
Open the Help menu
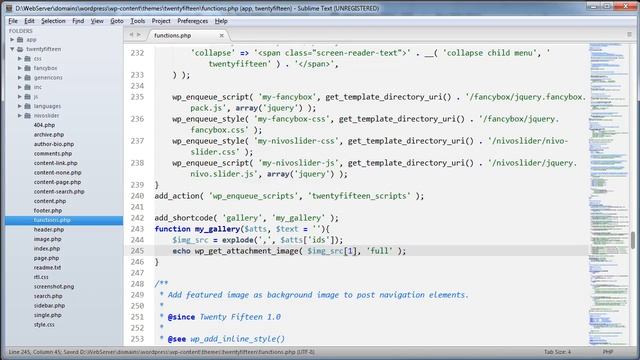pyautogui.click(x=221, y=21)
